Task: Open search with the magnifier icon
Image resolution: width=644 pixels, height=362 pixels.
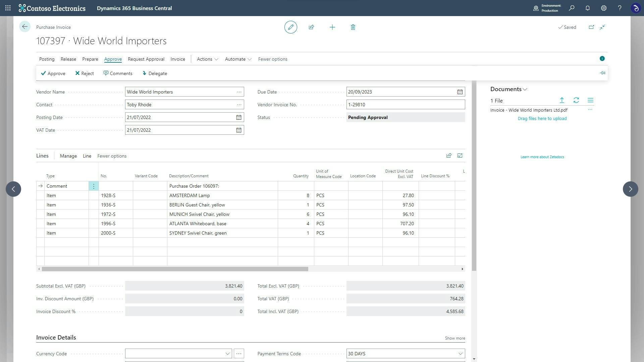Action: click(572, 8)
